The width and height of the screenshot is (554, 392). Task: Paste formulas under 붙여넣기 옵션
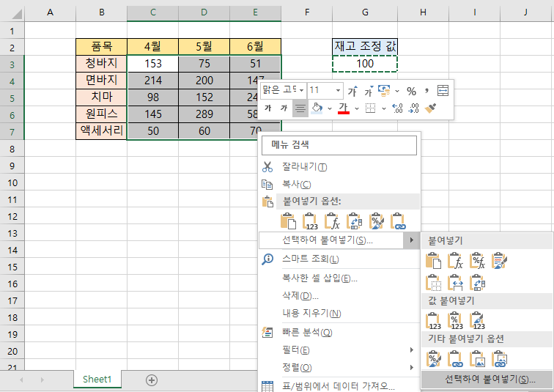[333, 221]
